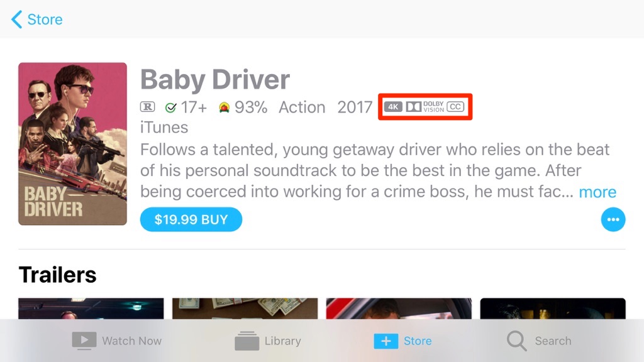Play the first trailer thumbnail

[91, 309]
